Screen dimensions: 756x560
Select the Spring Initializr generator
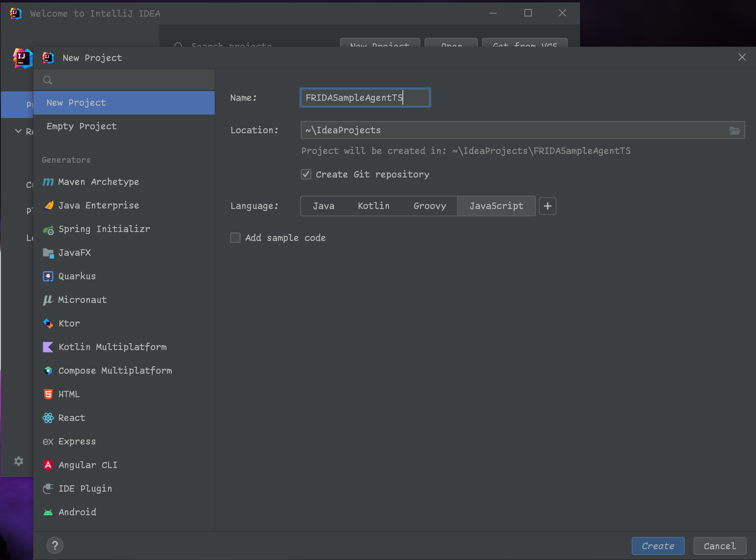(x=124, y=229)
